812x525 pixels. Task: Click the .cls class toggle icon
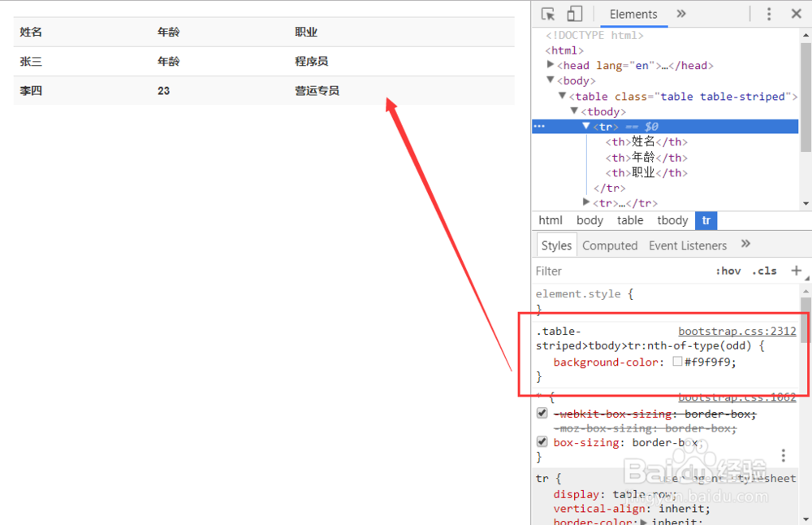coord(764,271)
